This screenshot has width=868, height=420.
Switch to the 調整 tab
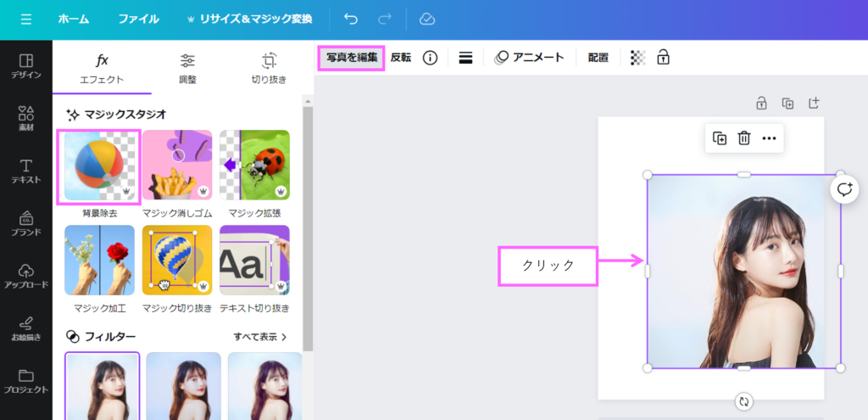(x=187, y=69)
